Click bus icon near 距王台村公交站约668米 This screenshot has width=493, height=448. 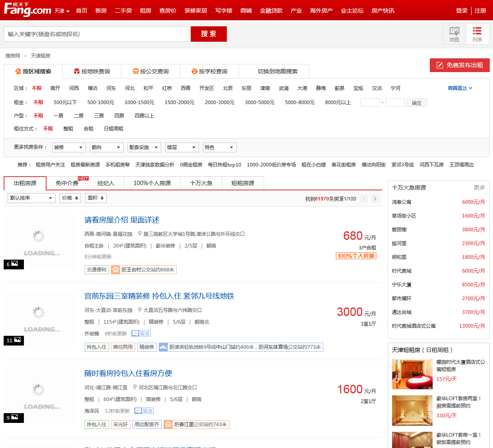(115, 270)
